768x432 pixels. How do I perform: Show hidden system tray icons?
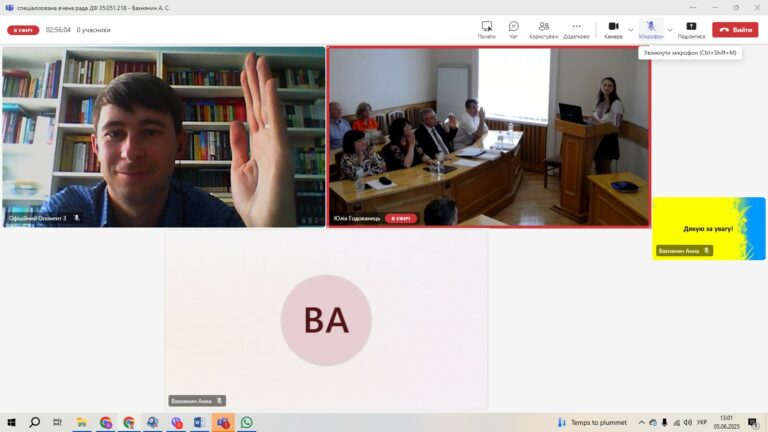tap(641, 422)
